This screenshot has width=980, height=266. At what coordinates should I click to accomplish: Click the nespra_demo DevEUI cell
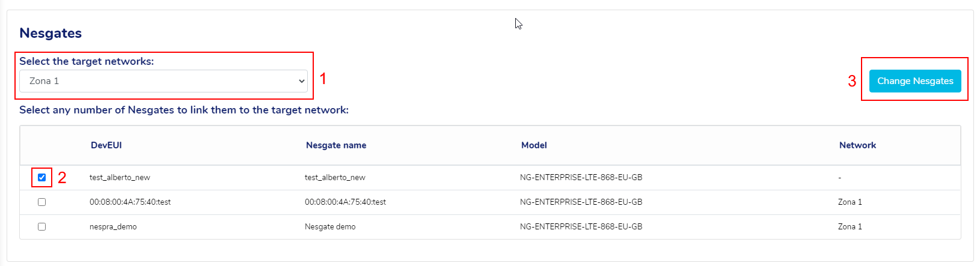click(113, 227)
